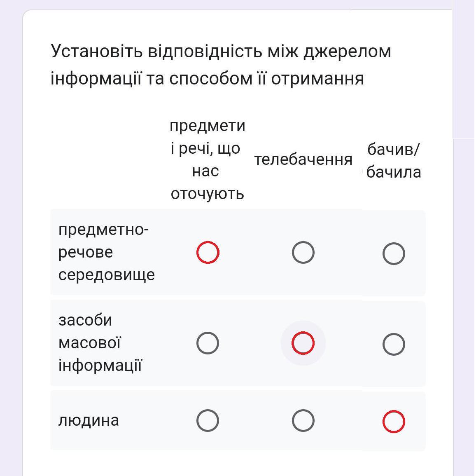Mark 'телебачення' radio for 'людина' row
Viewport: 476px width, 476px height.
click(x=303, y=420)
